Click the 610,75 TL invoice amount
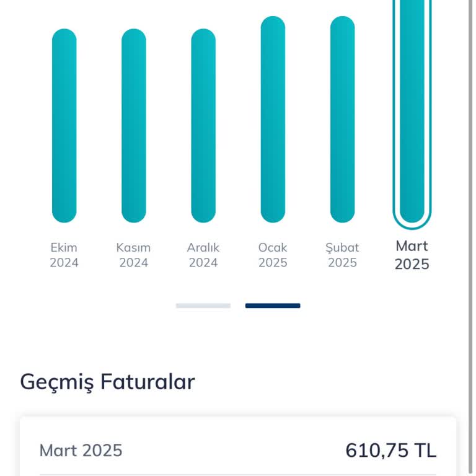This screenshot has height=476, width=476. [x=390, y=451]
